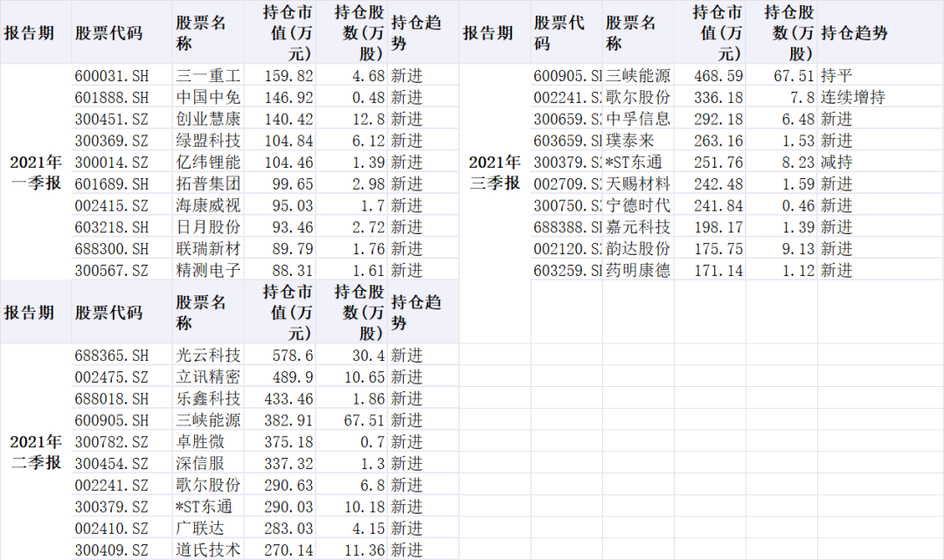Screen dimensions: 944x560
Task: Select the 2021年二季报 report period cell
Action: pos(36,452)
